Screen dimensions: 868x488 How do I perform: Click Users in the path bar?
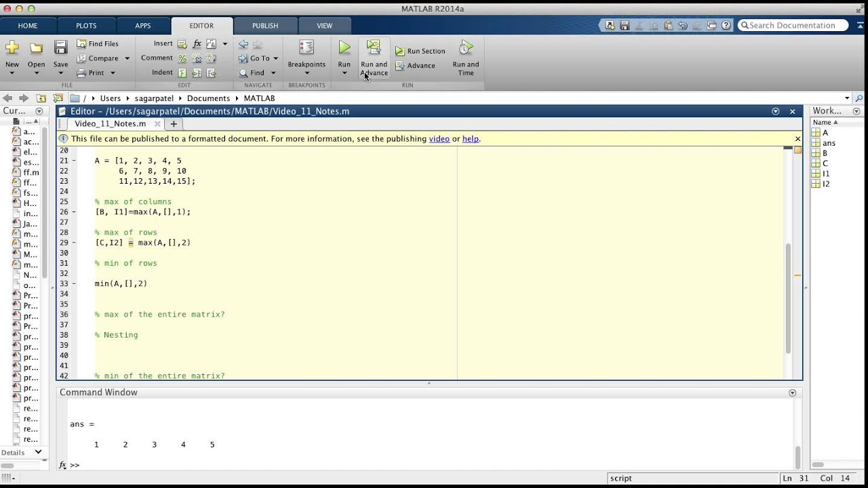coord(110,98)
